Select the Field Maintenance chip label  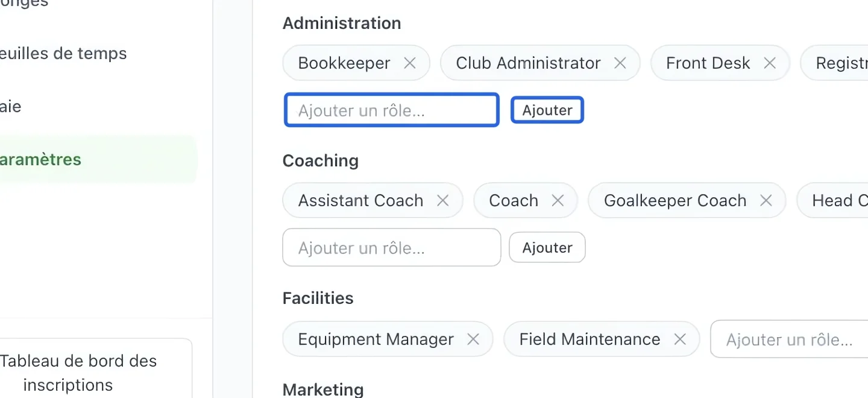[x=590, y=339]
